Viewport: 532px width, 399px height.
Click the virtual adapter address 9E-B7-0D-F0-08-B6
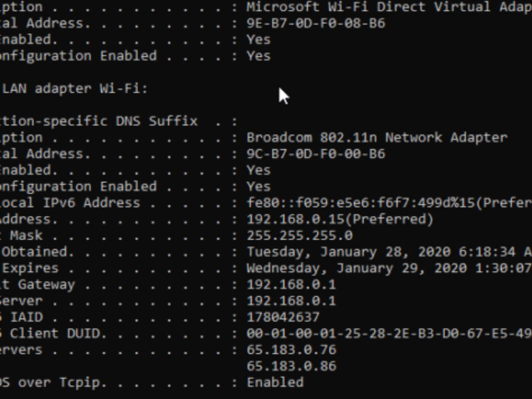point(316,23)
